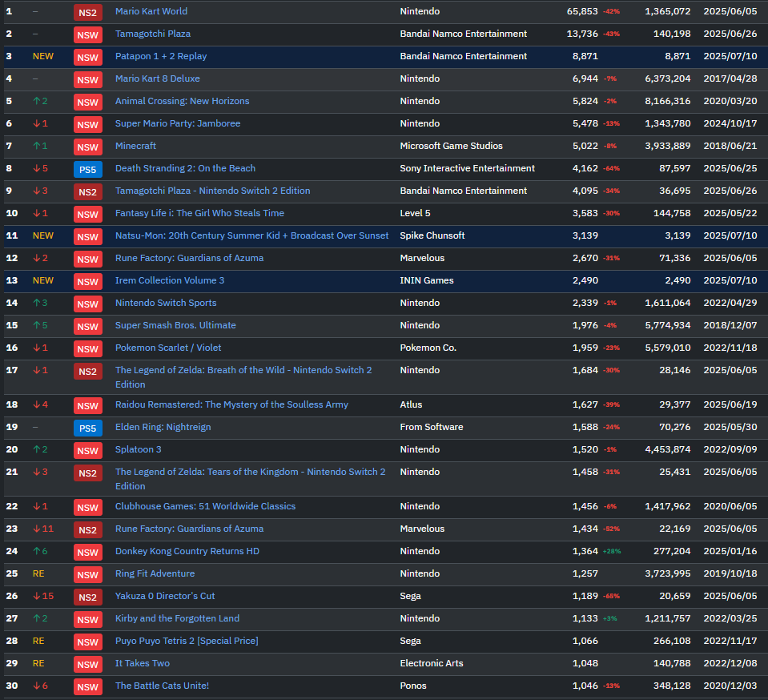Open Puyo Puyo Tetris 2 [Special Price] link
This screenshot has height=700, width=768.
(187, 642)
